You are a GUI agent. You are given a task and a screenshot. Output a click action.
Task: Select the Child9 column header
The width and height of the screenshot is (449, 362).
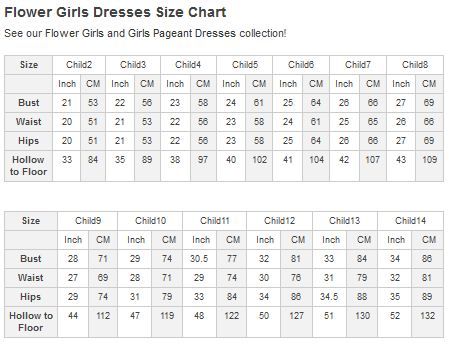click(88, 221)
